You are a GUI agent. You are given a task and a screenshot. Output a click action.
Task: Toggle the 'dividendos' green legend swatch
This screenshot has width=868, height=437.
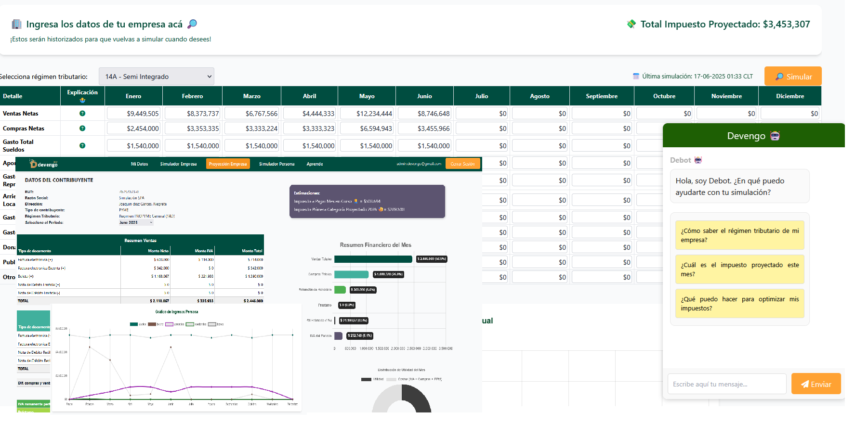point(190,324)
